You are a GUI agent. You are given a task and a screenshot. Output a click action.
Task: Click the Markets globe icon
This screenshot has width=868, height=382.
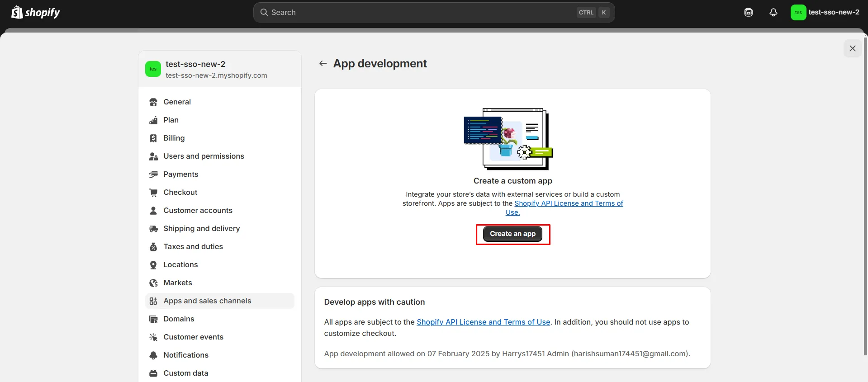pyautogui.click(x=153, y=283)
